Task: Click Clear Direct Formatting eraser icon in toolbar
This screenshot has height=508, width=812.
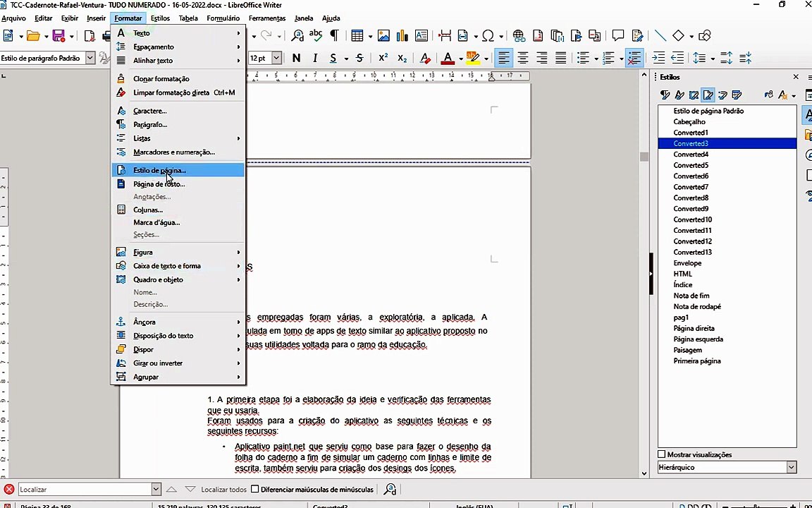Action: (x=425, y=58)
